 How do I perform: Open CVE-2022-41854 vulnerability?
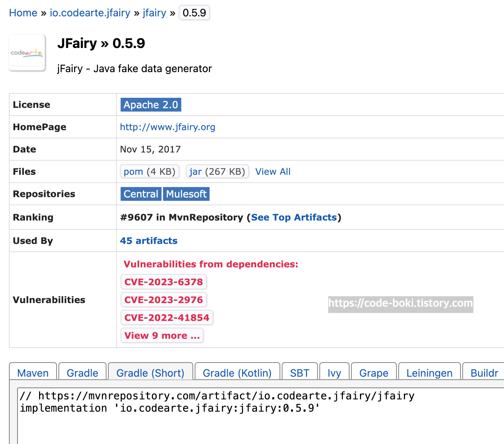pyautogui.click(x=167, y=318)
